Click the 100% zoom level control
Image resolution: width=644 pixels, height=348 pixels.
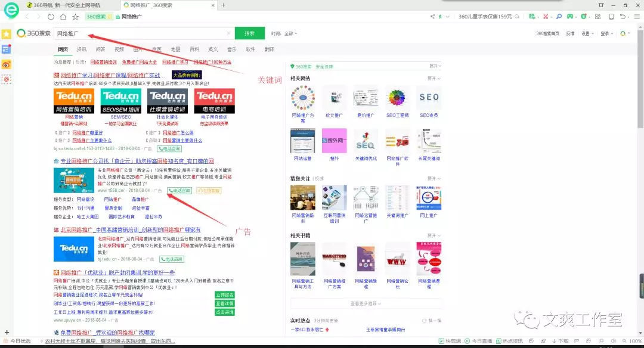[633, 341]
